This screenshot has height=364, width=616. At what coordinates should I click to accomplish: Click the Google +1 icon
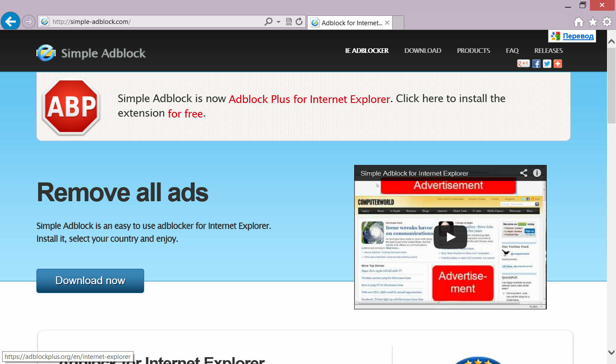click(x=523, y=63)
